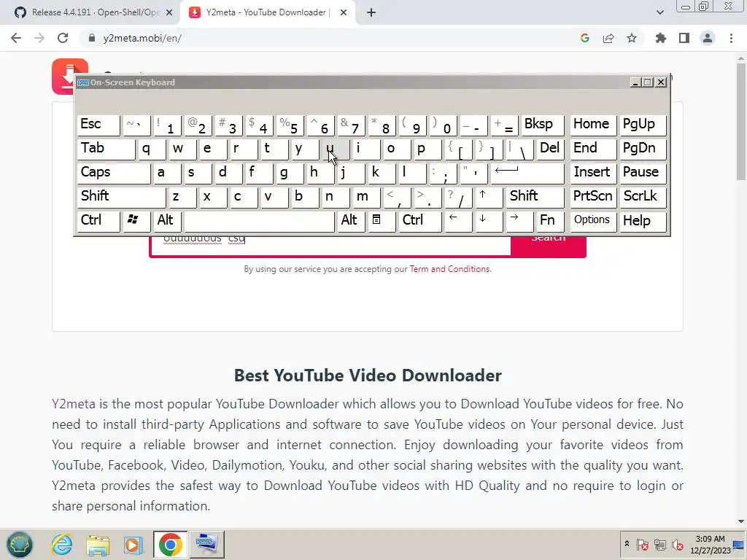The width and height of the screenshot is (747, 560).
Task: Toggle the left Shift key
Action: [122, 197]
